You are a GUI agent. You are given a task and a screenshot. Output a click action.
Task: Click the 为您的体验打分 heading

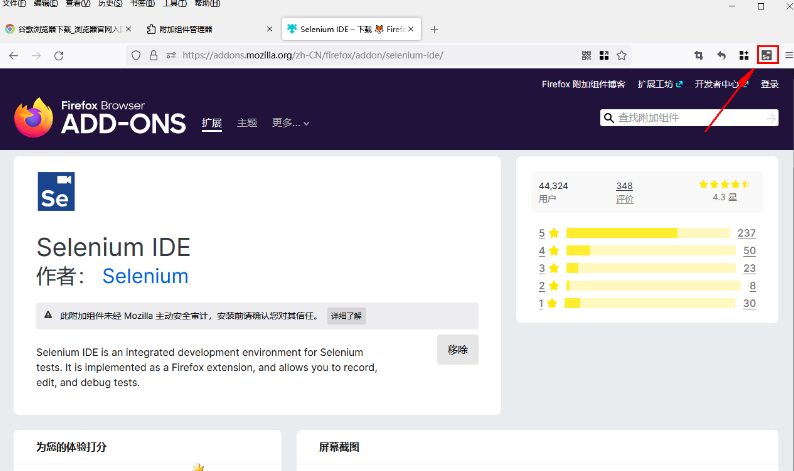tap(71, 447)
